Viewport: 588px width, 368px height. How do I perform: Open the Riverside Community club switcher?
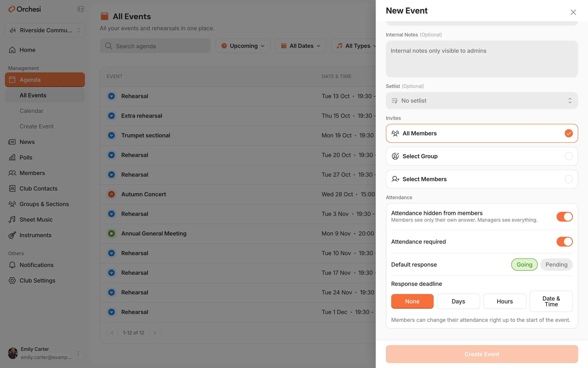coord(45,30)
